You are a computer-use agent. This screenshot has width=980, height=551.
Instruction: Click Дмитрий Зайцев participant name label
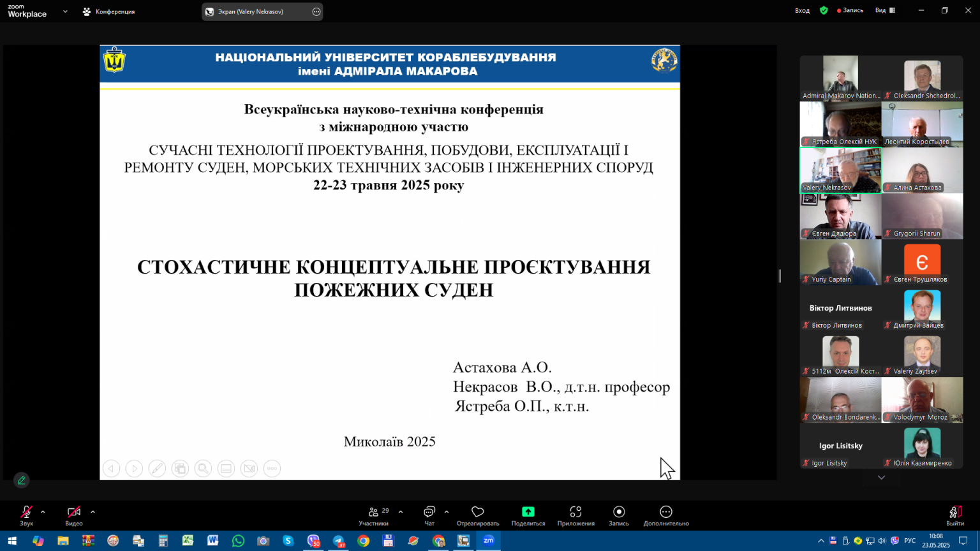point(918,325)
